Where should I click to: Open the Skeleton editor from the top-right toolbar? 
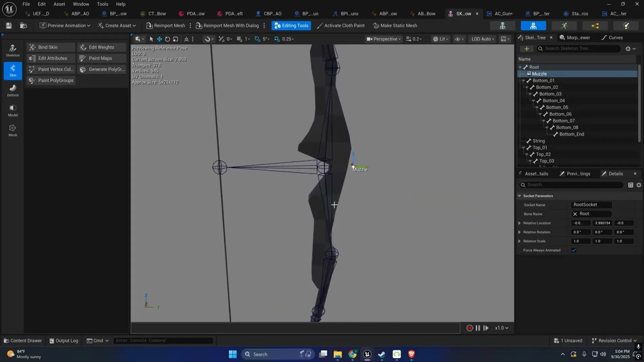[x=502, y=25]
